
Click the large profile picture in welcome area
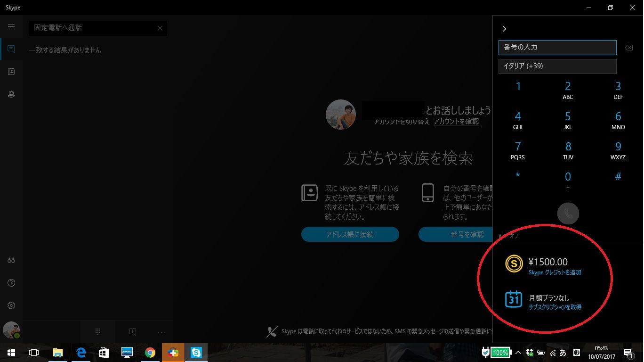pos(341,115)
